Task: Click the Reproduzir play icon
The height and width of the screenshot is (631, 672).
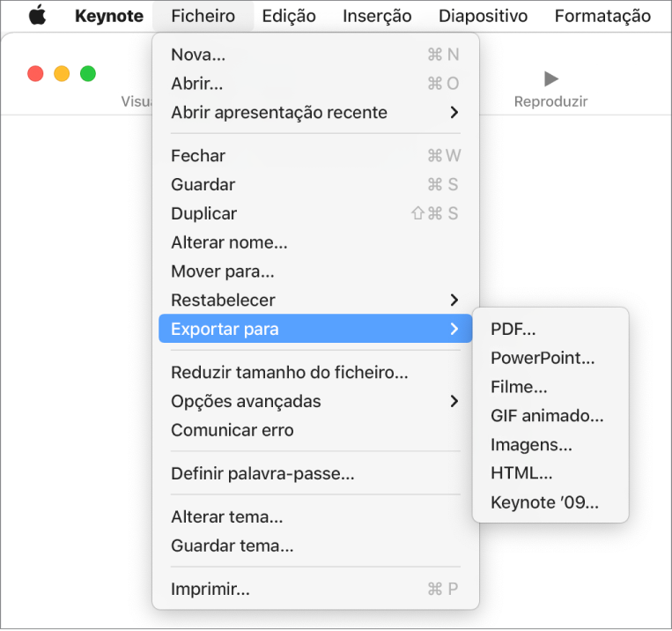Action: [550, 79]
